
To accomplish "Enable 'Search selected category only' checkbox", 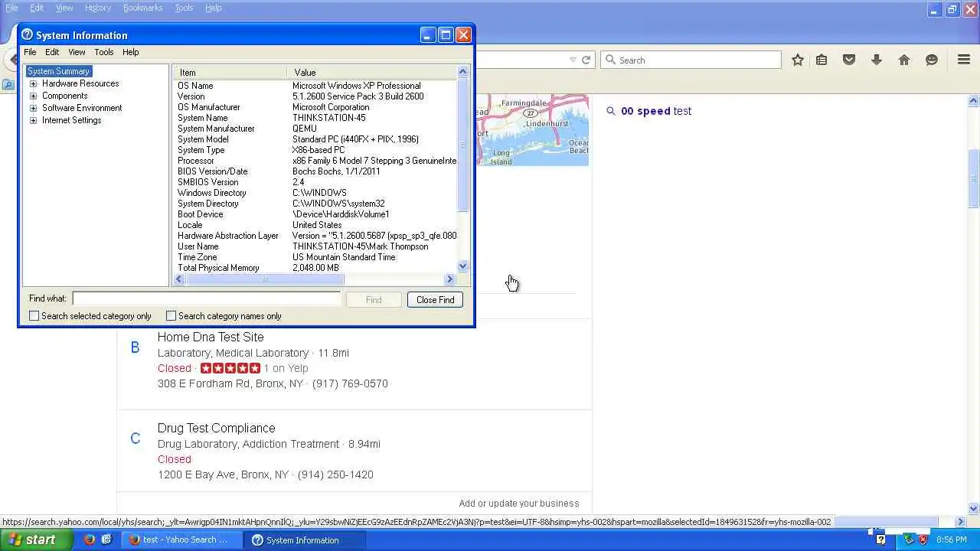I will (x=34, y=316).
